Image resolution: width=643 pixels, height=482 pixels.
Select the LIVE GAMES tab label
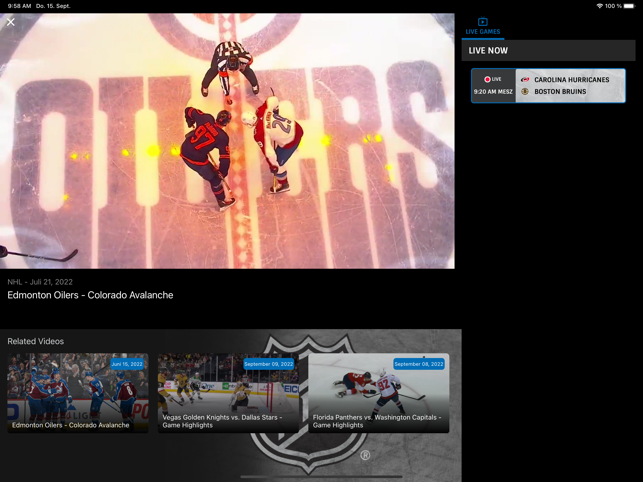(x=483, y=32)
